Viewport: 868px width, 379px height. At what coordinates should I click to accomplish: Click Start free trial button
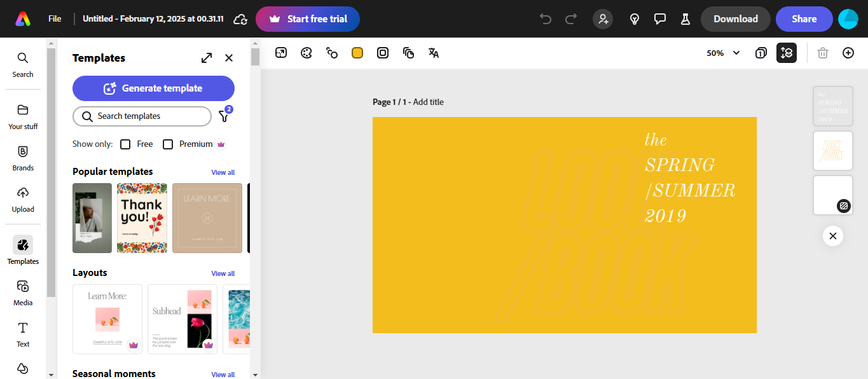(x=308, y=19)
